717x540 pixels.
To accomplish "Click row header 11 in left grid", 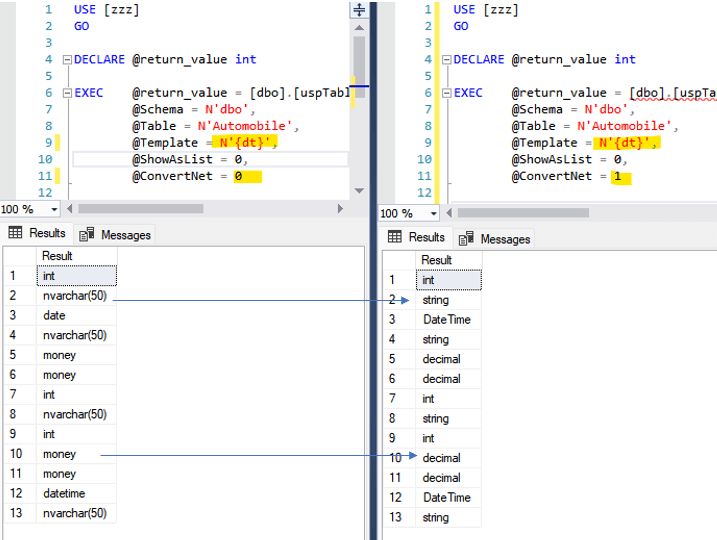I will [20, 474].
